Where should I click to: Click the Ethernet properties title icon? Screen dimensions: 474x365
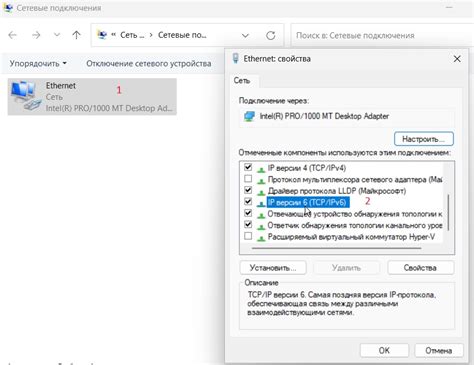click(x=236, y=59)
